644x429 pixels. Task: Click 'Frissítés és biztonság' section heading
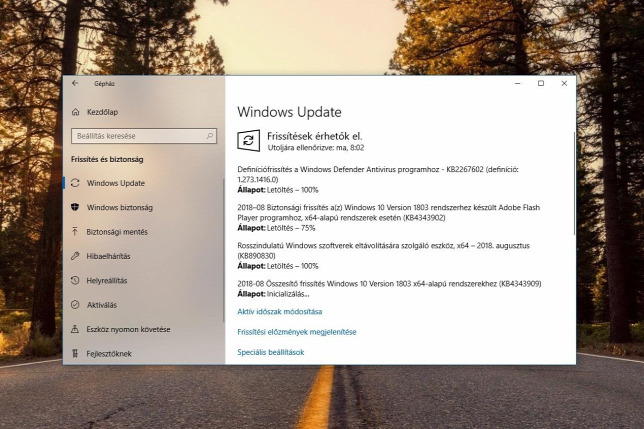107,159
